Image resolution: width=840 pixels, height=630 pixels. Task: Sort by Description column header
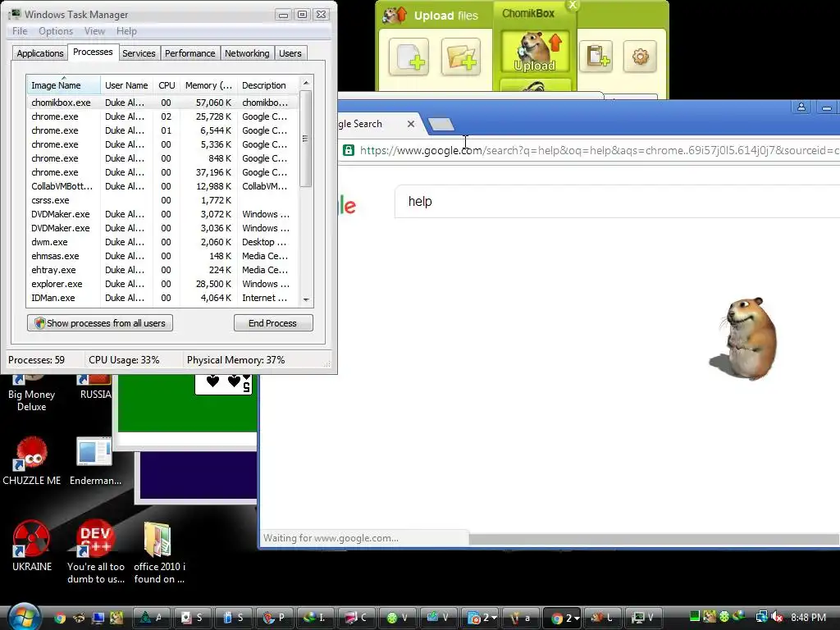(268, 85)
